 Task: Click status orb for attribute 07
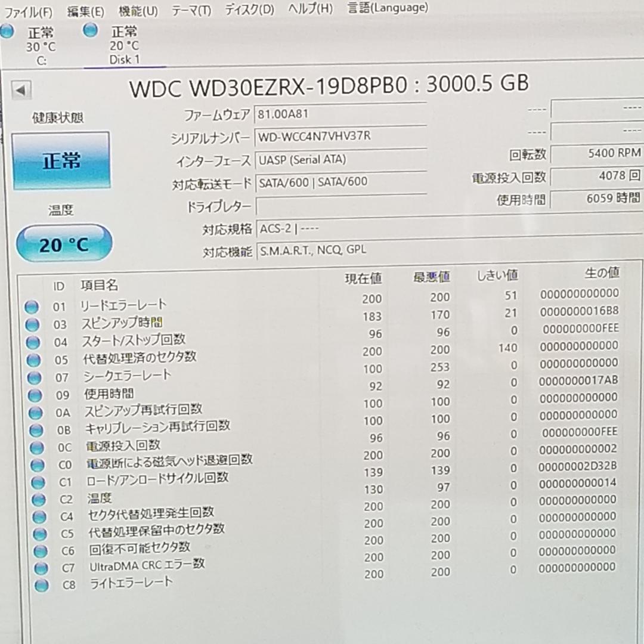tap(34, 378)
